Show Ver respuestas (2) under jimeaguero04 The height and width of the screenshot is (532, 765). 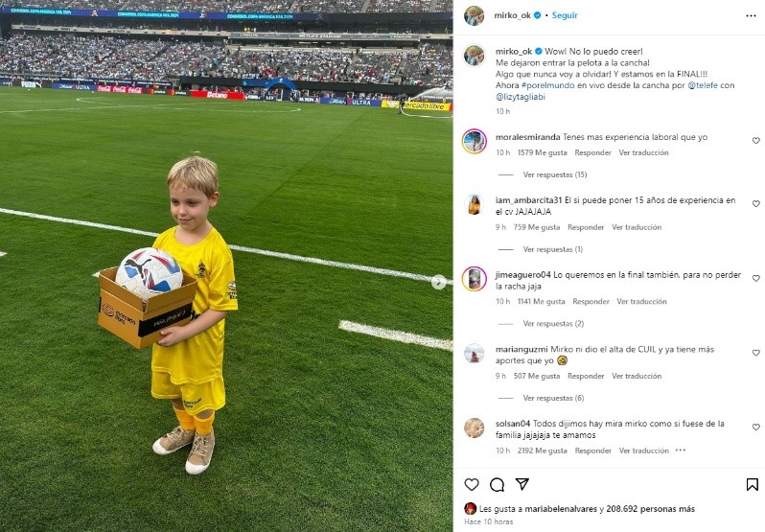click(x=553, y=323)
